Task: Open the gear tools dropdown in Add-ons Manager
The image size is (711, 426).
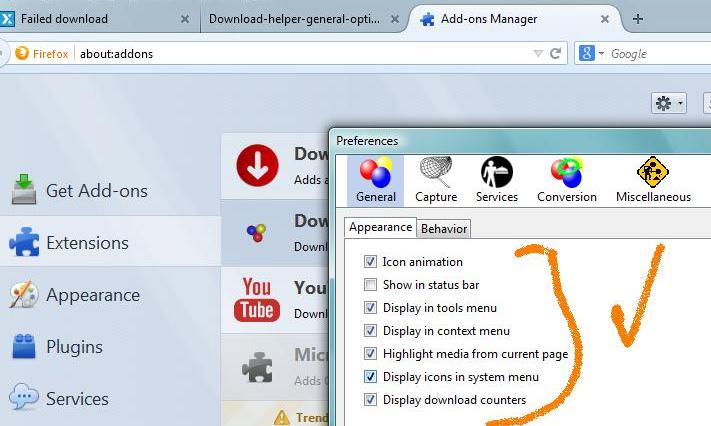Action: point(669,103)
